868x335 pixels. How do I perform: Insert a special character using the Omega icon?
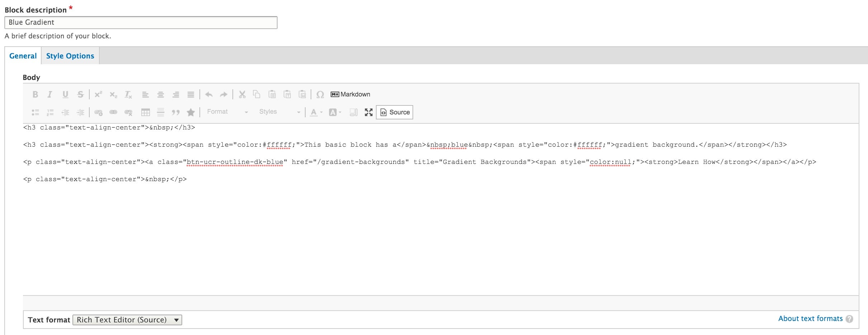tap(320, 94)
